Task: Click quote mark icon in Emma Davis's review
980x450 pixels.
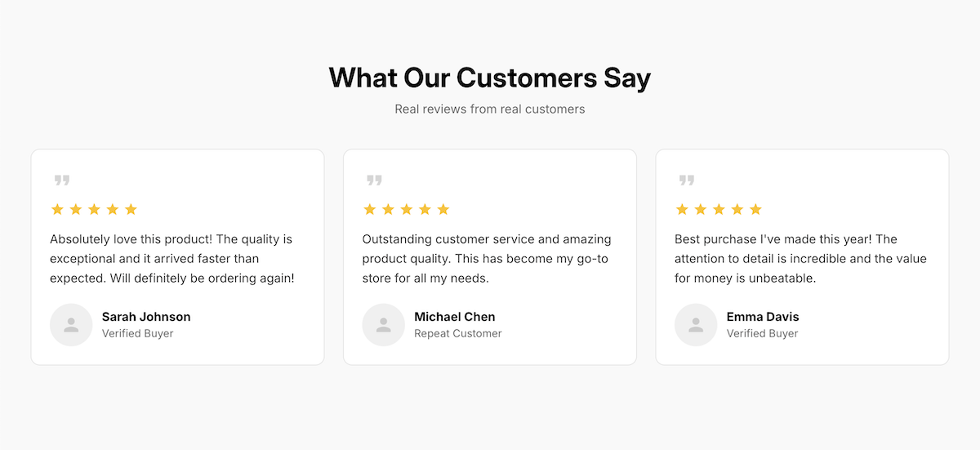Action: (687, 180)
